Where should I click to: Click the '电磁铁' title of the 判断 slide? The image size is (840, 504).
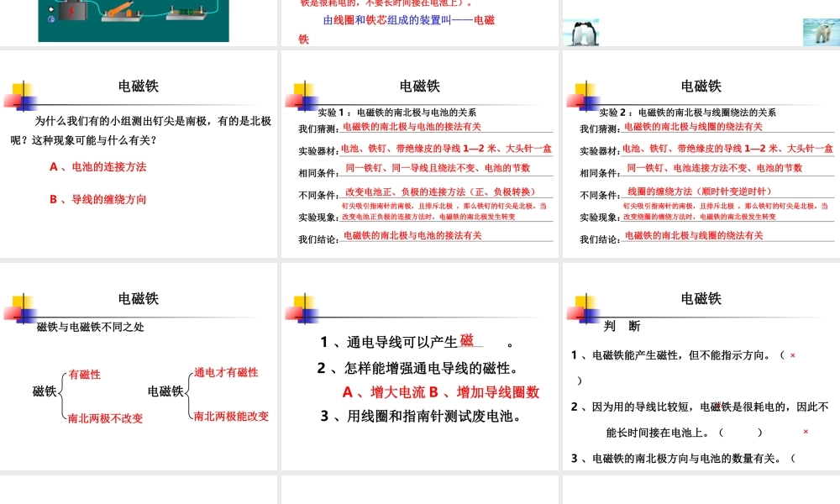[701, 298]
